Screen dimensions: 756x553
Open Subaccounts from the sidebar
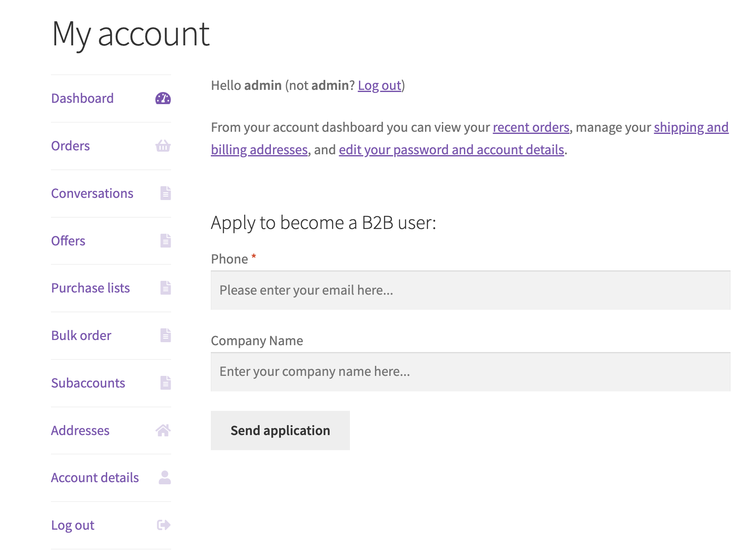coord(88,383)
